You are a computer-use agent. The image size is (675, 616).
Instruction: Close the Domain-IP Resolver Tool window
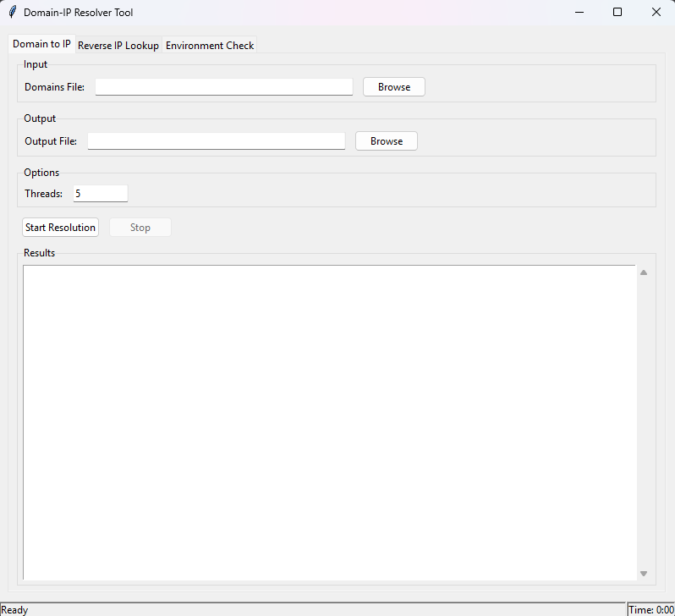coord(656,12)
